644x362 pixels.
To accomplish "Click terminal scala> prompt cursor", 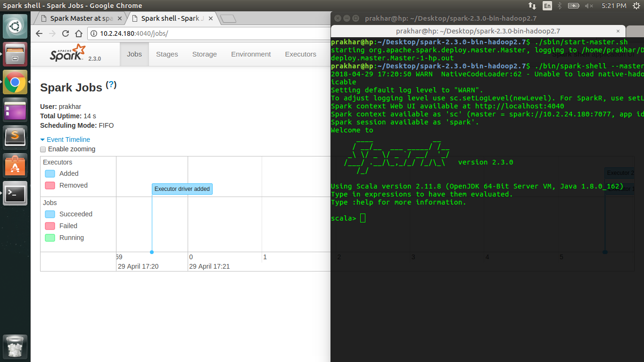I will 363,218.
